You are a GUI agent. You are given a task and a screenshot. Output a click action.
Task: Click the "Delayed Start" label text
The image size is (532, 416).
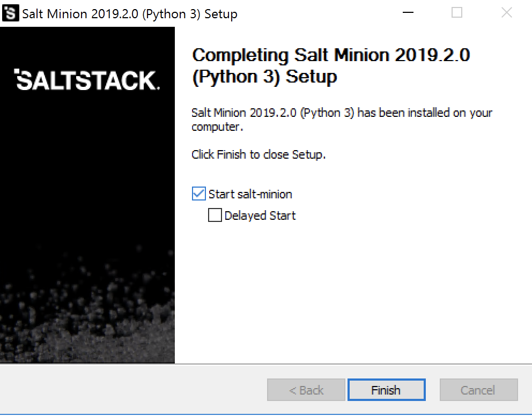point(260,216)
